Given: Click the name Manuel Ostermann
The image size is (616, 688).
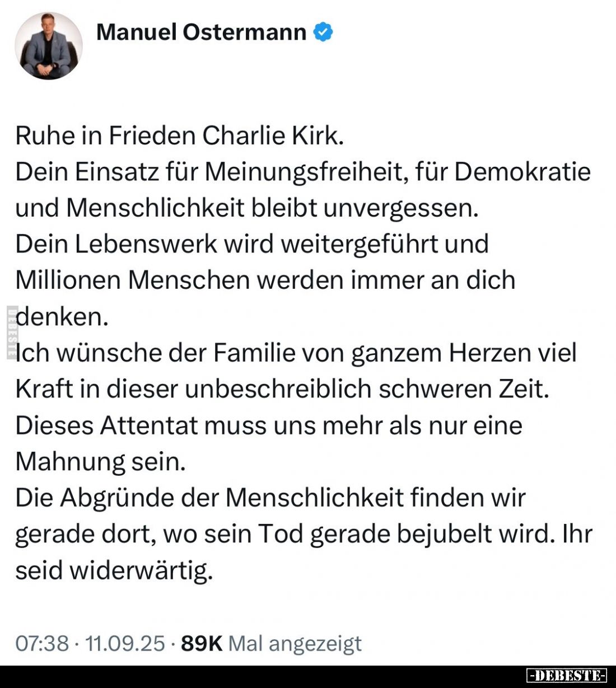Looking at the screenshot, I should click(201, 32).
